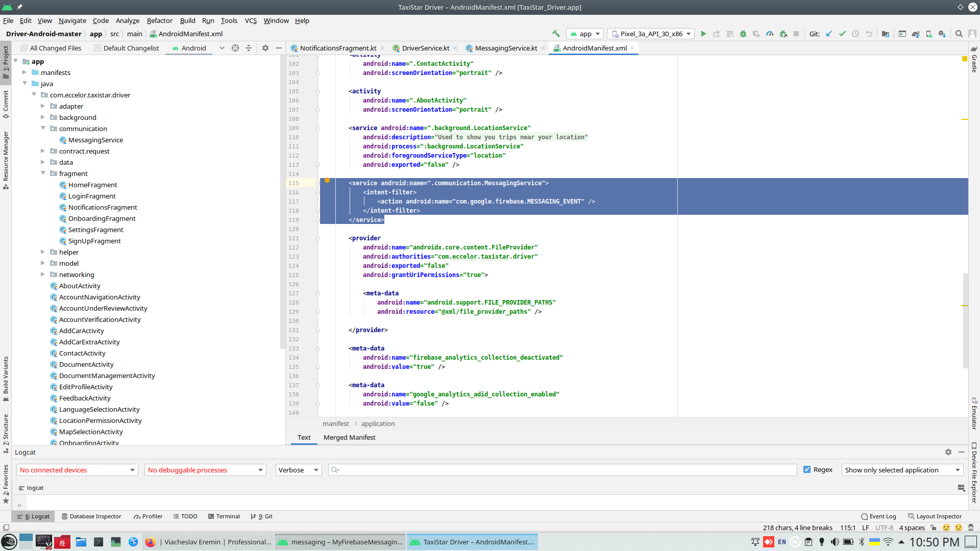
Task: Click the Debug app bug icon
Action: (x=743, y=34)
